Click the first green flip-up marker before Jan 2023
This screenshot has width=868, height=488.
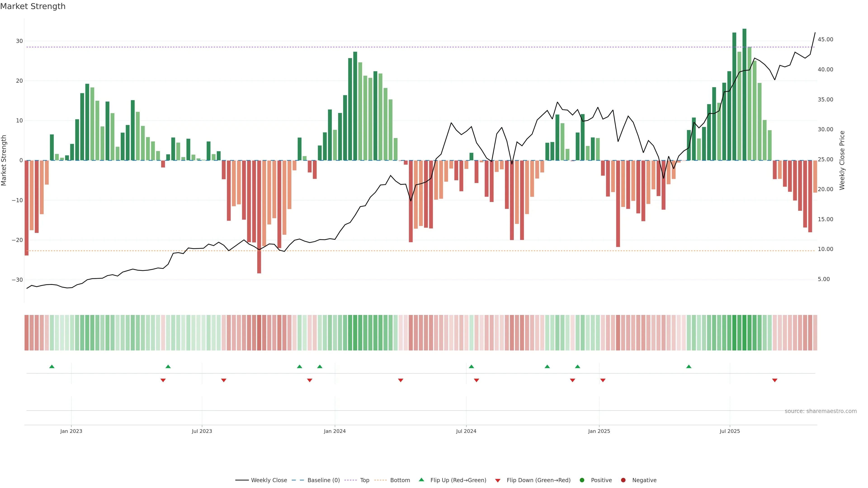52,366
